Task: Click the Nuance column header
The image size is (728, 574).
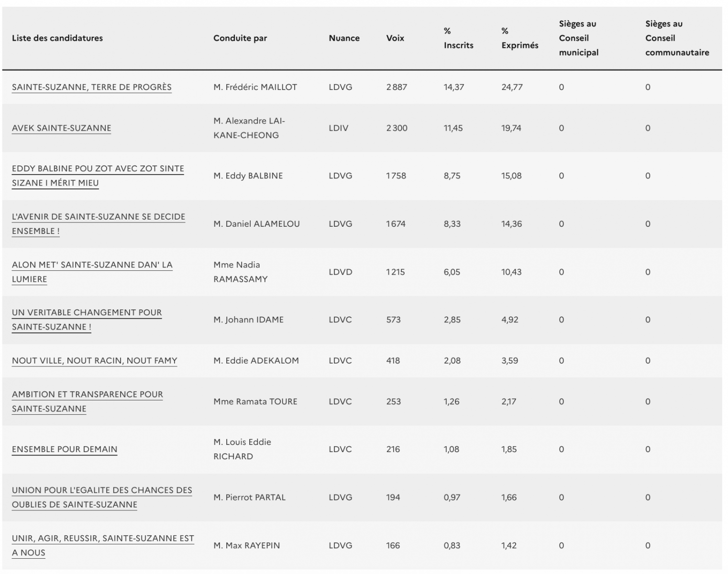Action: pos(344,38)
